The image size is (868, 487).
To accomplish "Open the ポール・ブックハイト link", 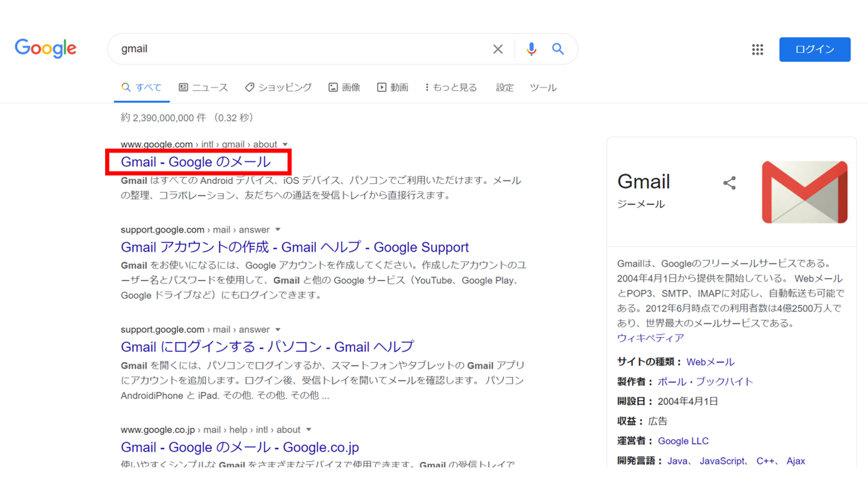I will tap(705, 382).
